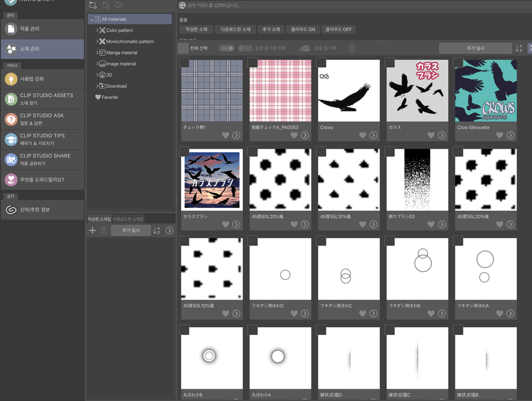Favorite the 45度60L20%風 material heart
532x401 pixels.
(x=294, y=225)
